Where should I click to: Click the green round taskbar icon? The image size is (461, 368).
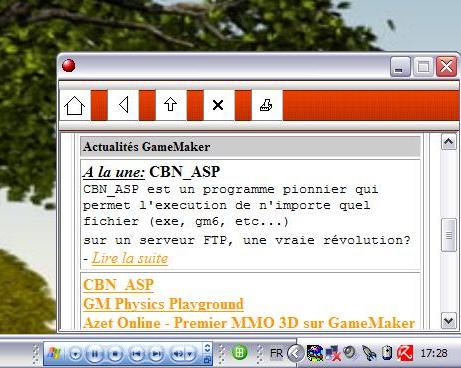tap(239, 352)
